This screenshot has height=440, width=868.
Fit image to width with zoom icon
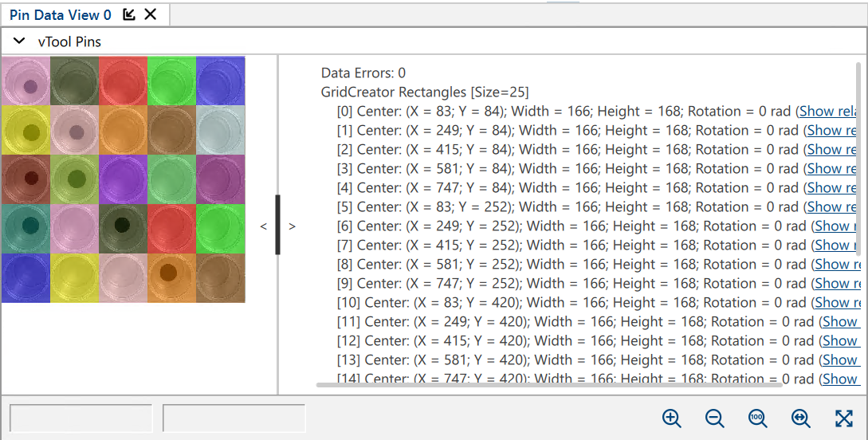tap(800, 418)
